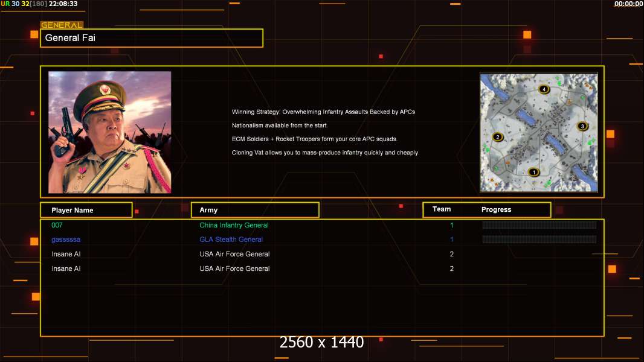Click the 22:08:33 clock readout

point(63,4)
